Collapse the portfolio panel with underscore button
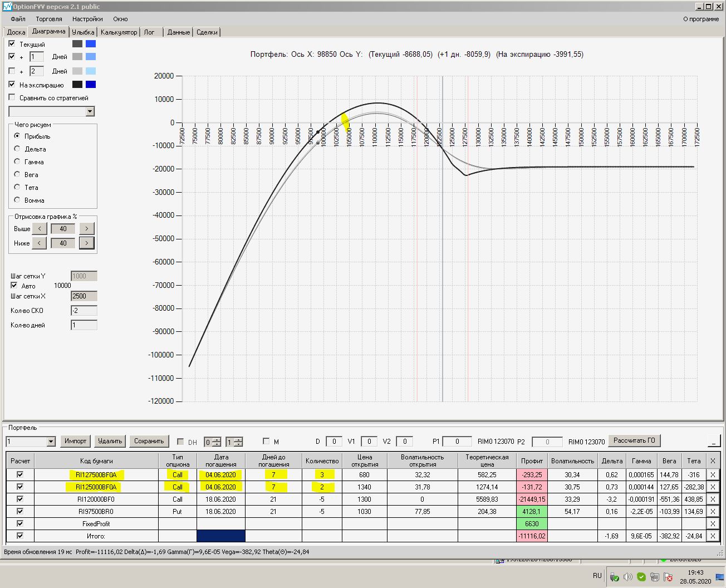The image size is (726, 588). coord(713,442)
